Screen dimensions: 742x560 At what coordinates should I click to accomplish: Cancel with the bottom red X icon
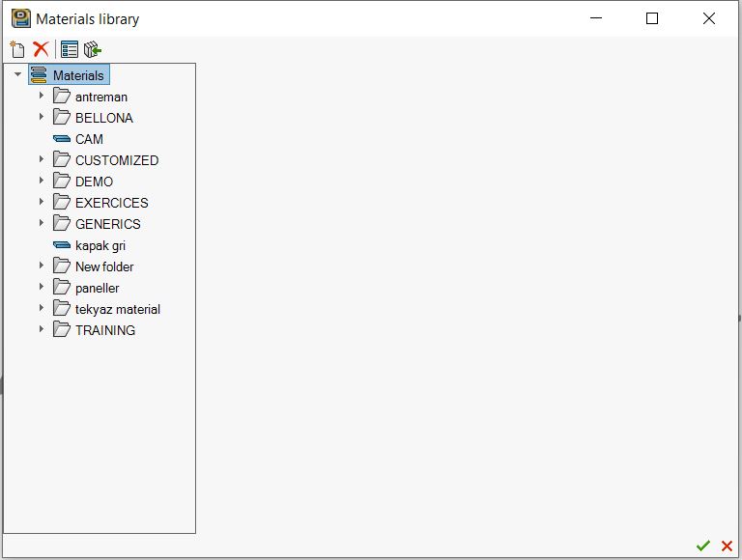[x=727, y=546]
